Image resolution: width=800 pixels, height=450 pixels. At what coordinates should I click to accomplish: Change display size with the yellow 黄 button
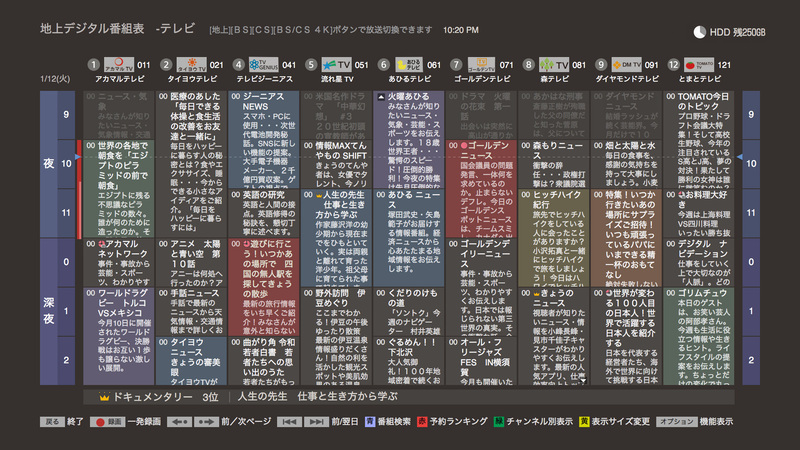click(584, 421)
